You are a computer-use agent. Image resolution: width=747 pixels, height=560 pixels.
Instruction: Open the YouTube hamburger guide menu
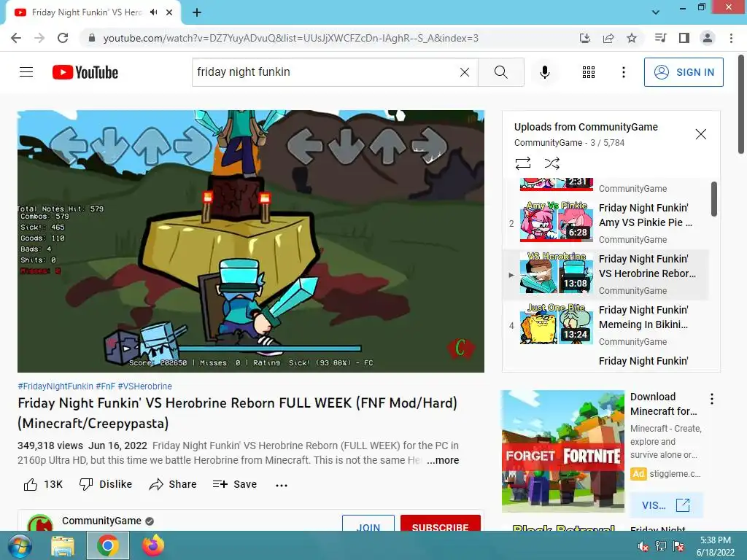[x=26, y=72]
